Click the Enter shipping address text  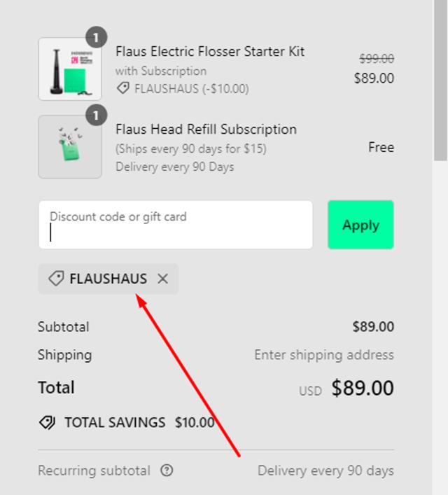coord(323,355)
